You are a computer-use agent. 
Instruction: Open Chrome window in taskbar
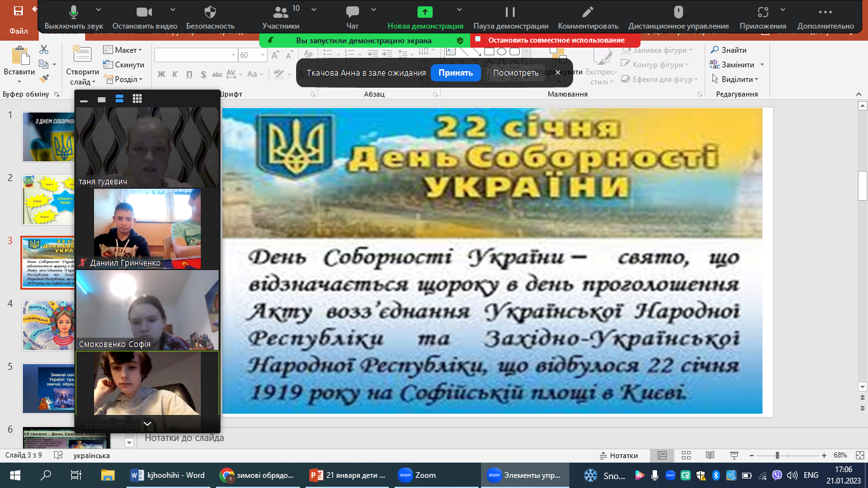pyautogui.click(x=257, y=475)
